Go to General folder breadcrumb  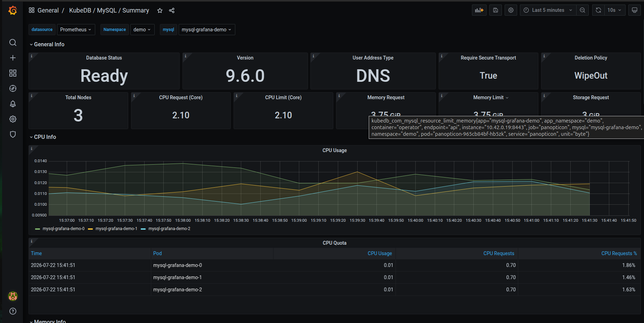click(48, 10)
